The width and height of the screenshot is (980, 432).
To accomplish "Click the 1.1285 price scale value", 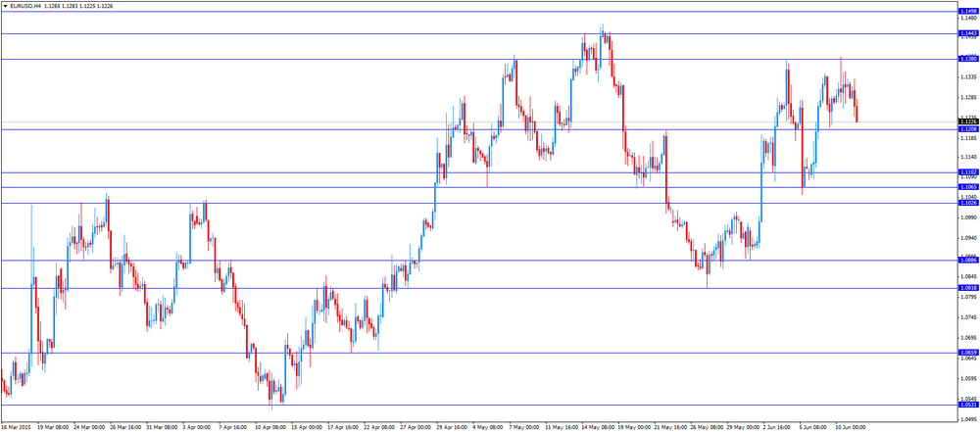I will click(x=968, y=97).
